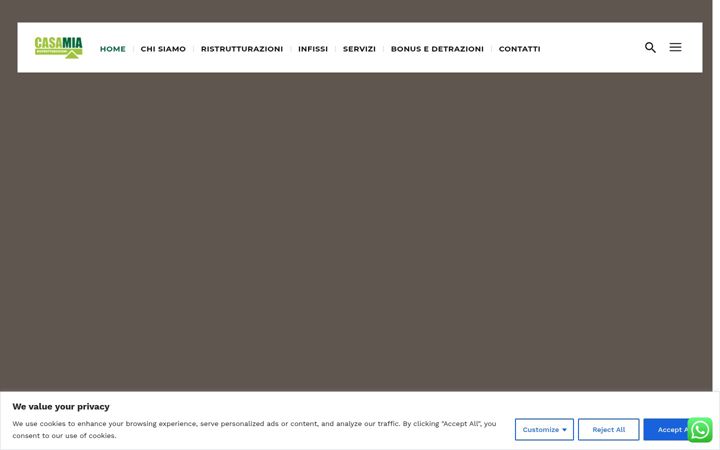720x450 pixels.
Task: Click the Reject All cookies button
Action: click(x=608, y=429)
